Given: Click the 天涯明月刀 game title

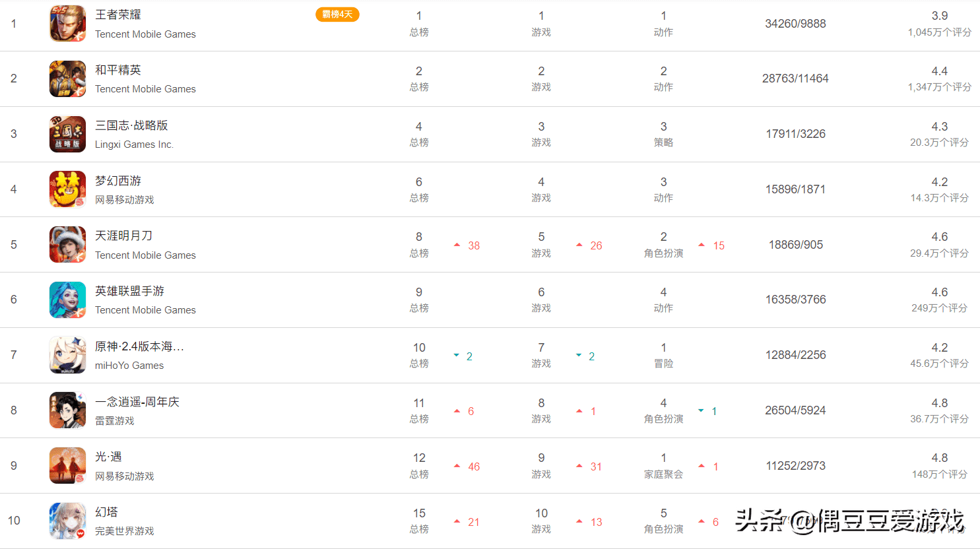Looking at the screenshot, I should tap(124, 236).
